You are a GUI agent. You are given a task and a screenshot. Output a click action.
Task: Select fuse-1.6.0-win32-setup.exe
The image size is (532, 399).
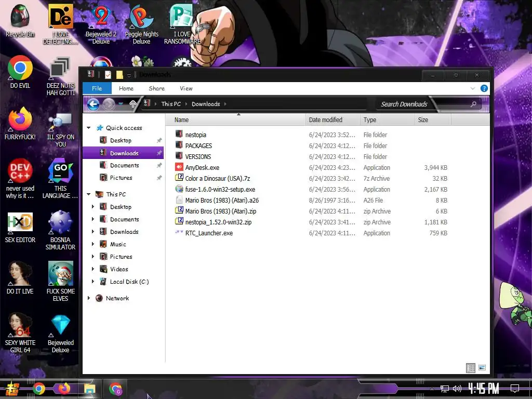click(220, 189)
